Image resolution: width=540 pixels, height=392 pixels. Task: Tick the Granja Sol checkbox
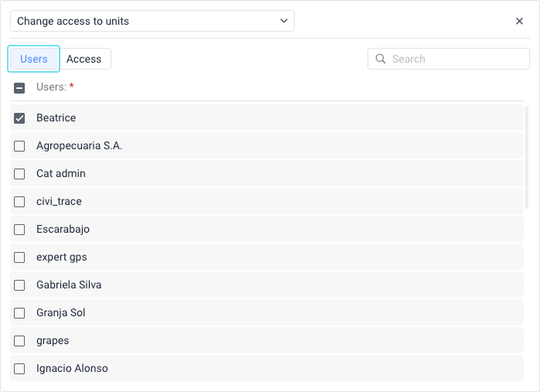tap(19, 313)
